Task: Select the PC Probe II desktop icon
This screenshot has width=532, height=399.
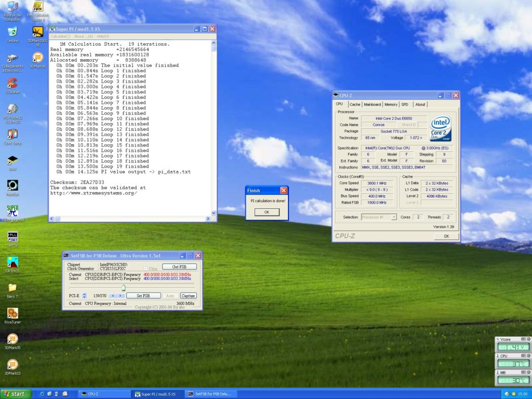Action: tap(12, 113)
